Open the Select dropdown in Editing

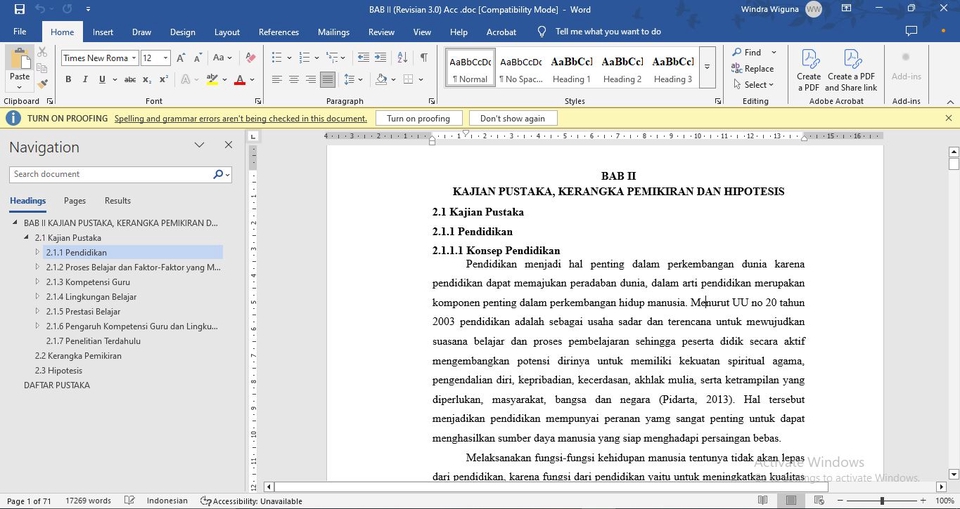(x=754, y=85)
